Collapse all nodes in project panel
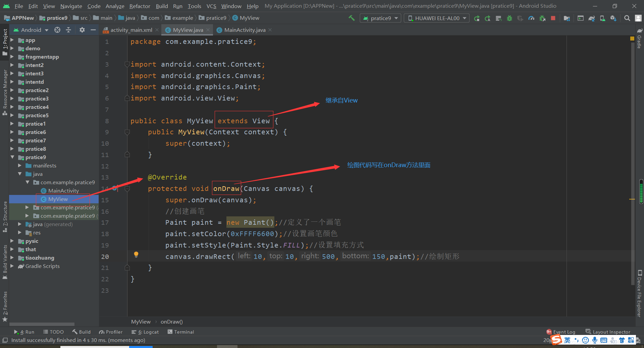Screen dimensions: 644x348 click(x=68, y=30)
